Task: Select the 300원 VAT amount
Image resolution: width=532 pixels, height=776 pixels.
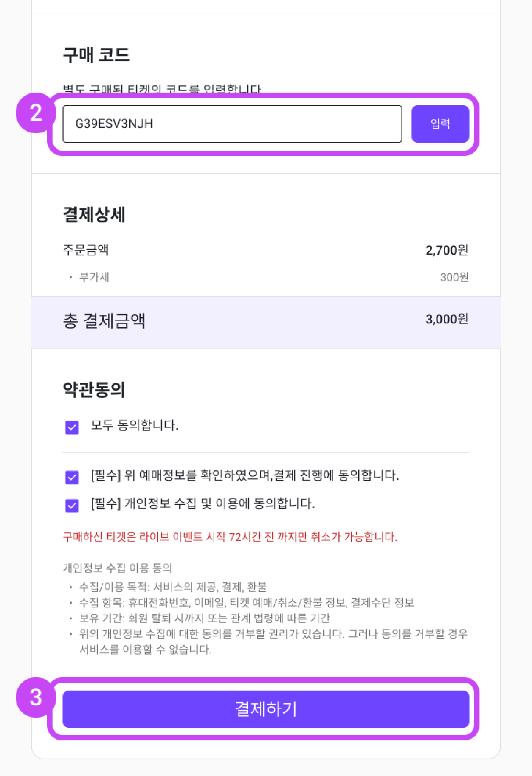Action: [x=454, y=277]
